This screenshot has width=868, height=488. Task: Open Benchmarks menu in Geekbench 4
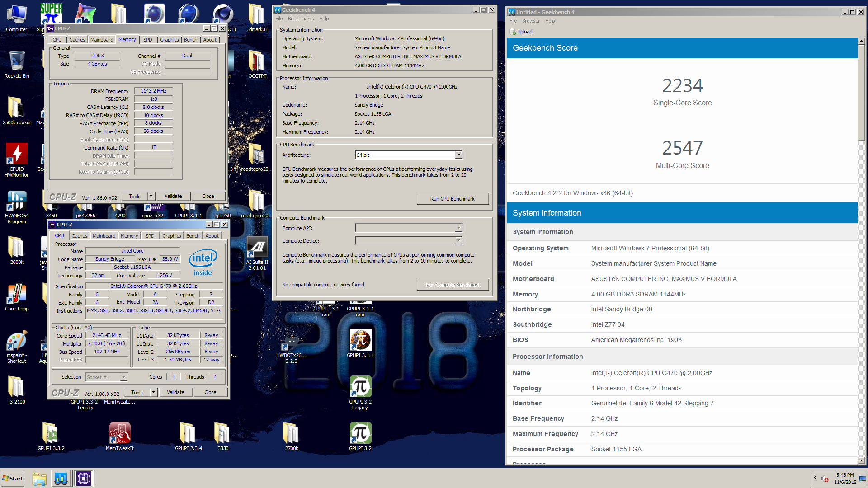[x=301, y=19]
